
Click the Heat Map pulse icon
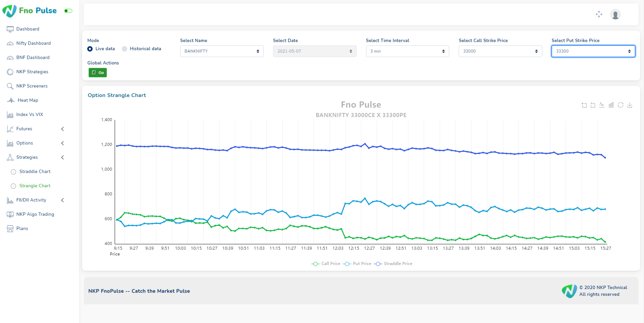click(11, 100)
